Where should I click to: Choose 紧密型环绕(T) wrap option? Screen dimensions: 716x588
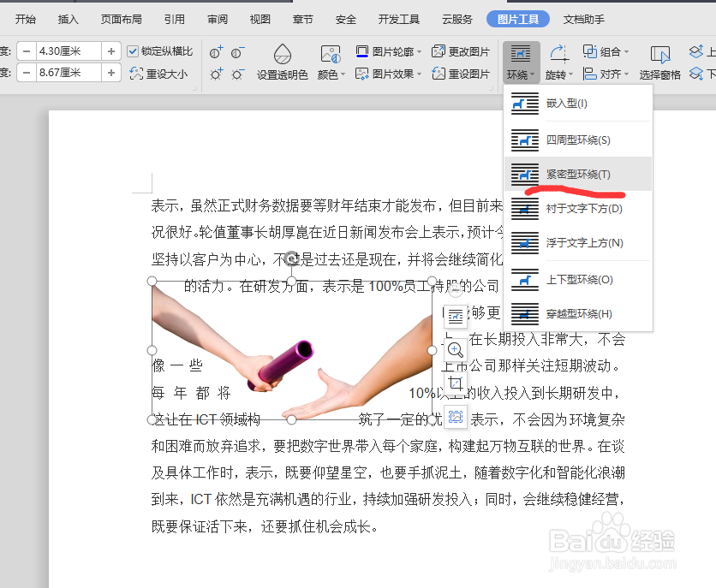pos(578,175)
